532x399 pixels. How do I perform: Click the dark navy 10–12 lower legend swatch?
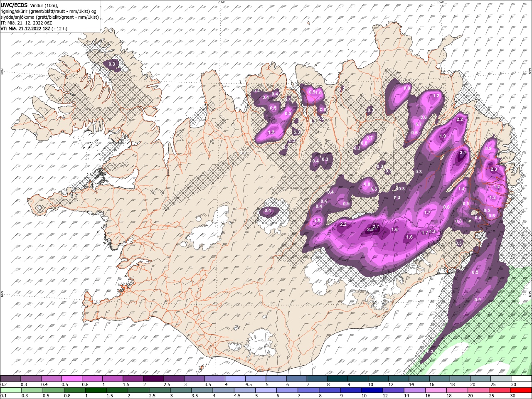click(372, 390)
